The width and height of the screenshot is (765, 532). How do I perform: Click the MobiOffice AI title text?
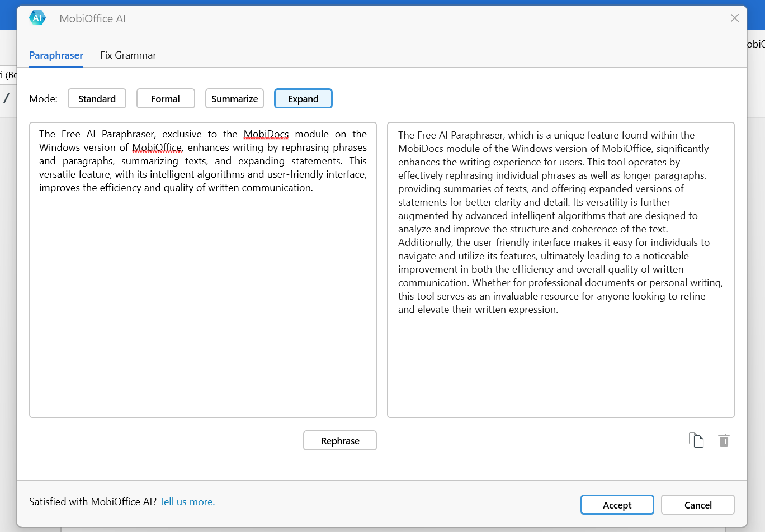click(x=92, y=18)
